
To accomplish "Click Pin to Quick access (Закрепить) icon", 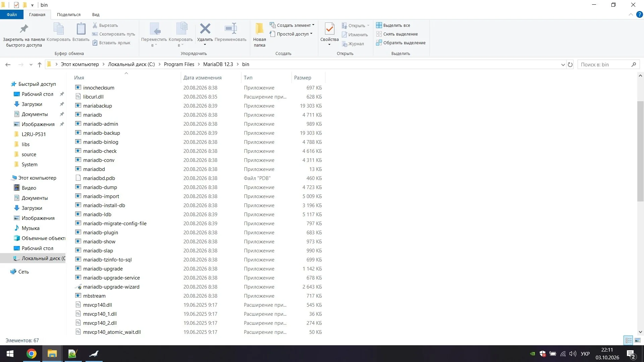I will [x=24, y=29].
